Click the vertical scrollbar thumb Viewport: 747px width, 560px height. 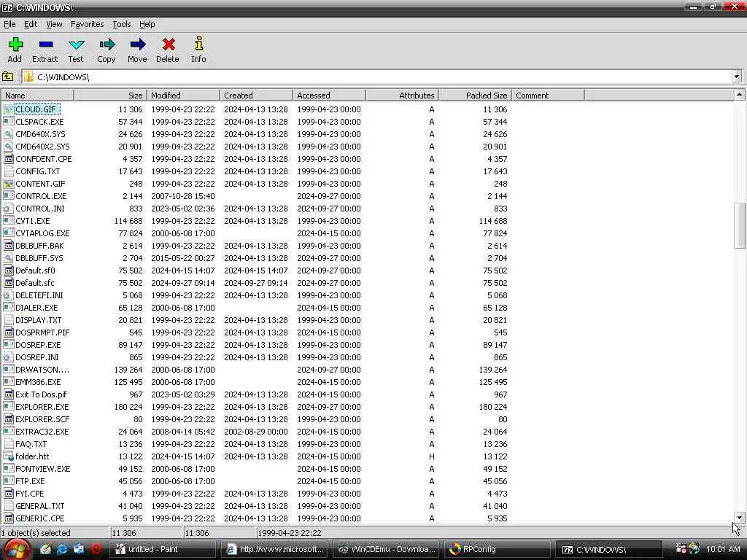point(740,225)
